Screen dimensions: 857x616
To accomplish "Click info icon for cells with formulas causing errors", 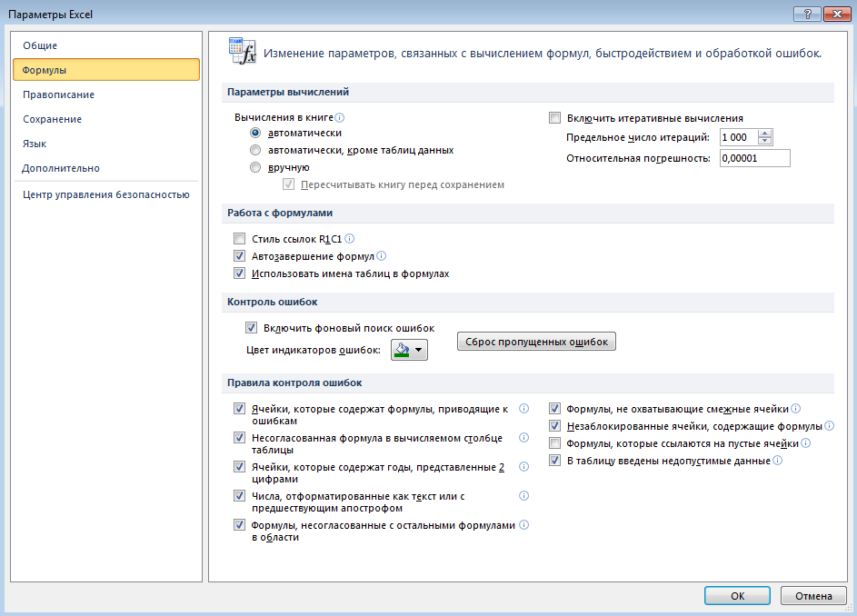I will tap(523, 409).
